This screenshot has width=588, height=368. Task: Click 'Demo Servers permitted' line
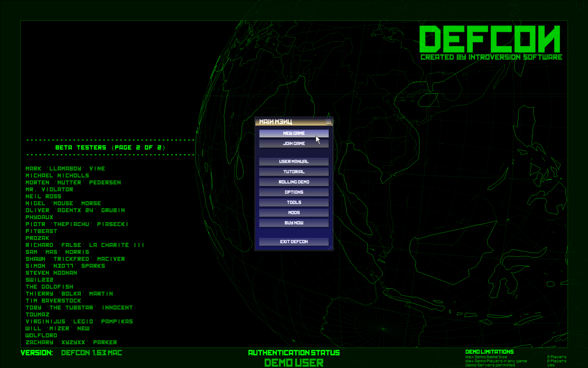(x=490, y=365)
